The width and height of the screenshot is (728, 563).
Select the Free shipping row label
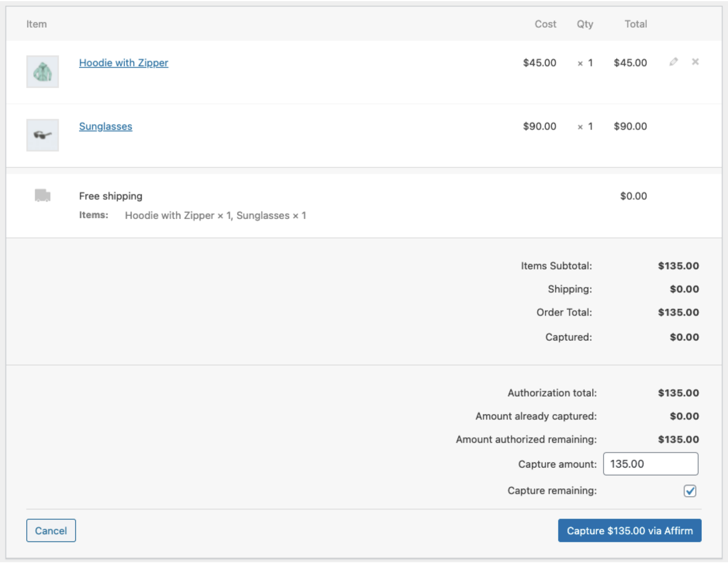[110, 196]
